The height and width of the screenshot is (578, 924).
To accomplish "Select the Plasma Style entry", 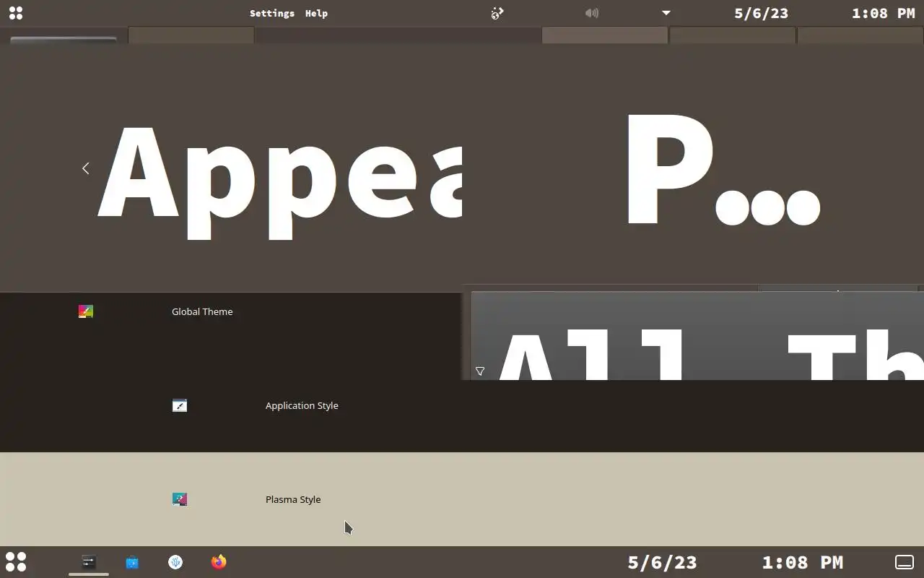I will click(462, 499).
